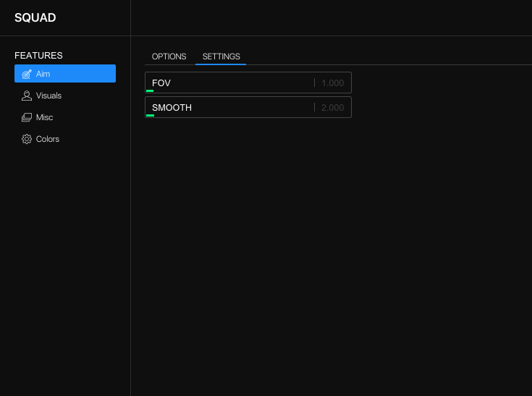The height and width of the screenshot is (396, 532).
Task: Click the Aim target icon
Action: point(27,74)
